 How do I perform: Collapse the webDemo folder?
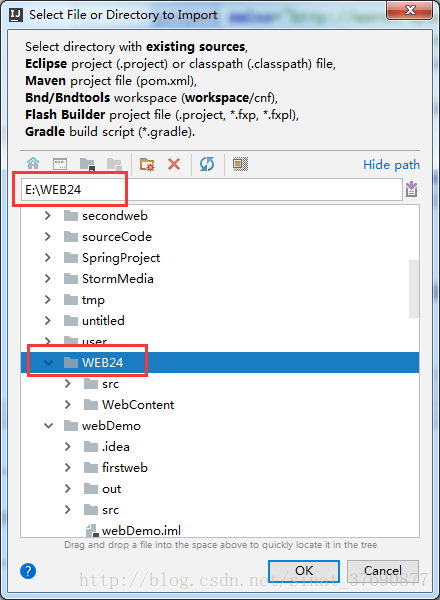[x=48, y=426]
